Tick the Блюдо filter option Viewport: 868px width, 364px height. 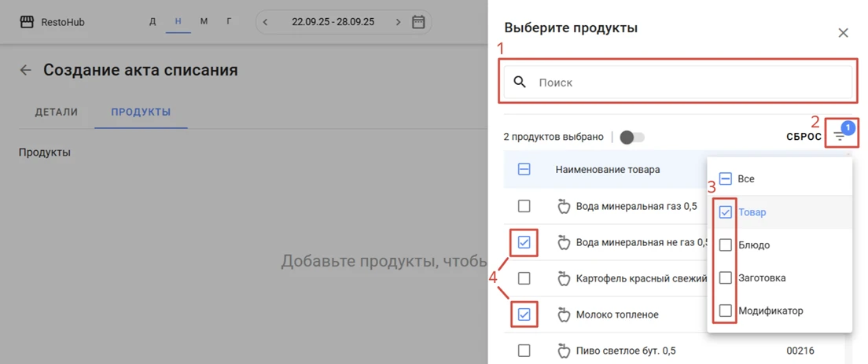pyautogui.click(x=726, y=245)
